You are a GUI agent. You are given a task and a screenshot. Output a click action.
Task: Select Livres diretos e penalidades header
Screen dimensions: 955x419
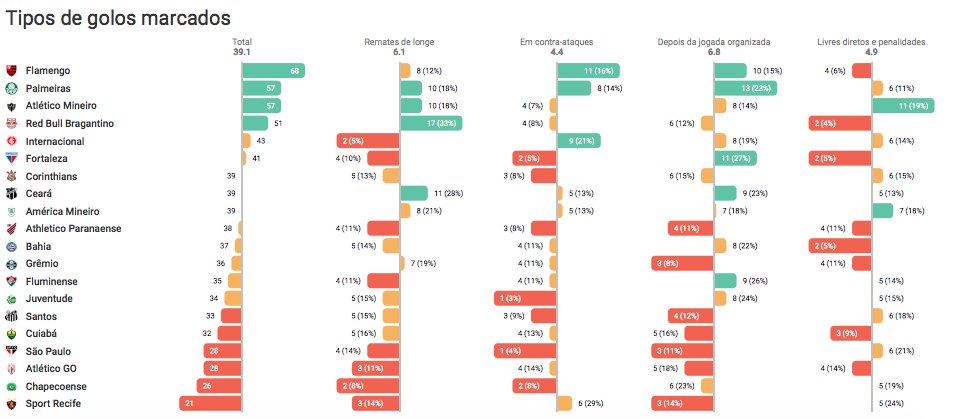pyautogui.click(x=871, y=42)
